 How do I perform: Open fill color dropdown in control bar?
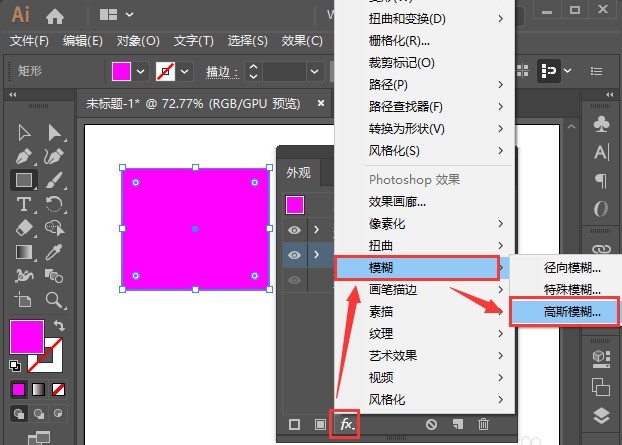140,72
